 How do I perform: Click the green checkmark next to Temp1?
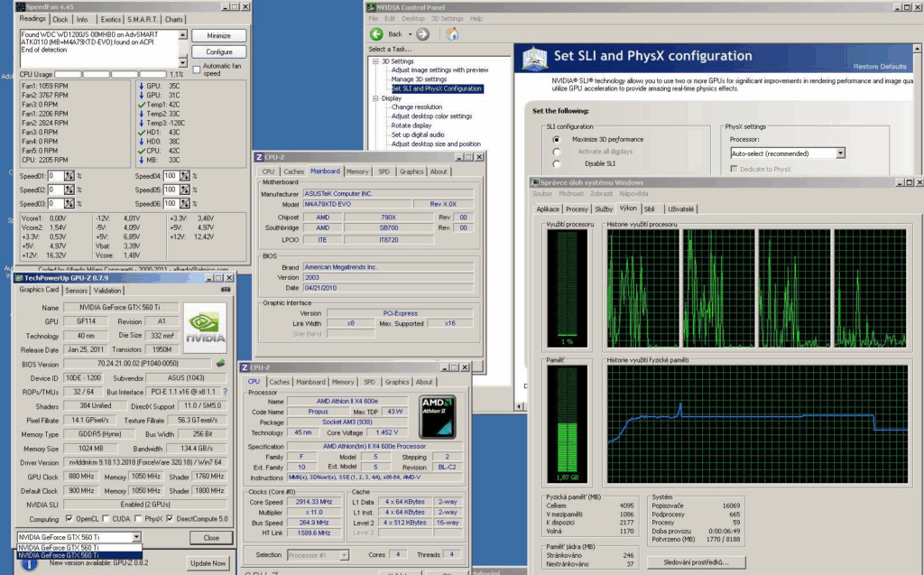pos(142,105)
